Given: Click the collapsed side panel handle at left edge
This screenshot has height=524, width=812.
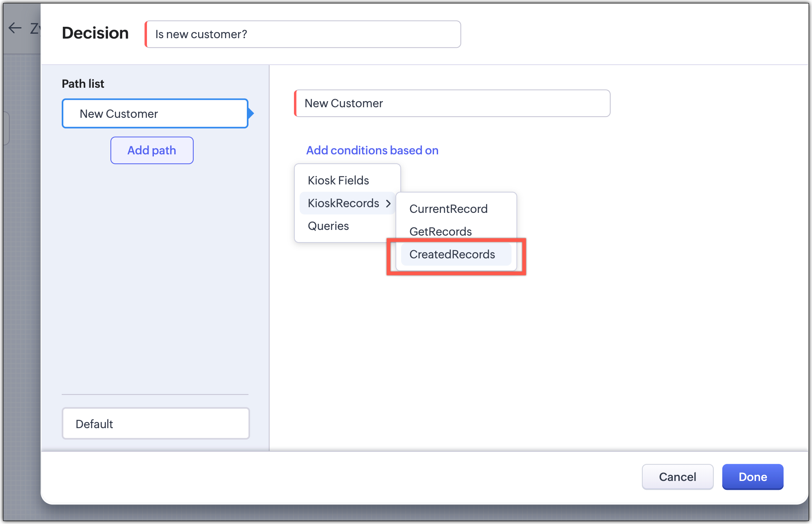Looking at the screenshot, I should 6,128.
